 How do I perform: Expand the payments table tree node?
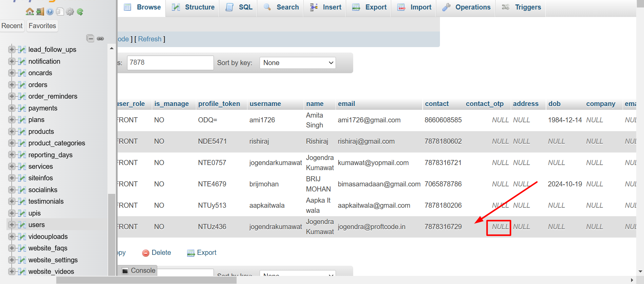point(12,108)
